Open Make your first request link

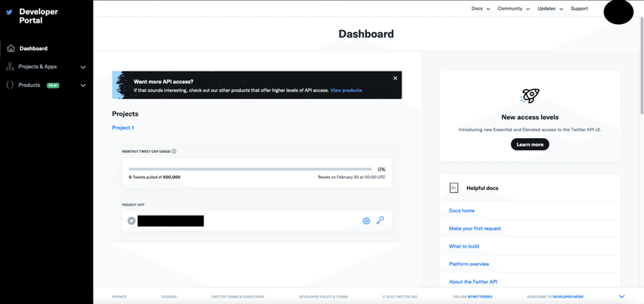[x=475, y=228]
